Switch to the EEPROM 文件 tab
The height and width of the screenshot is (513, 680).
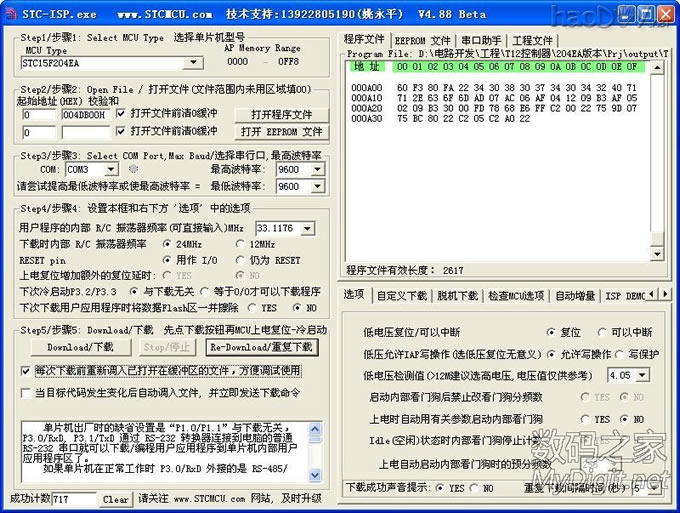coord(422,40)
